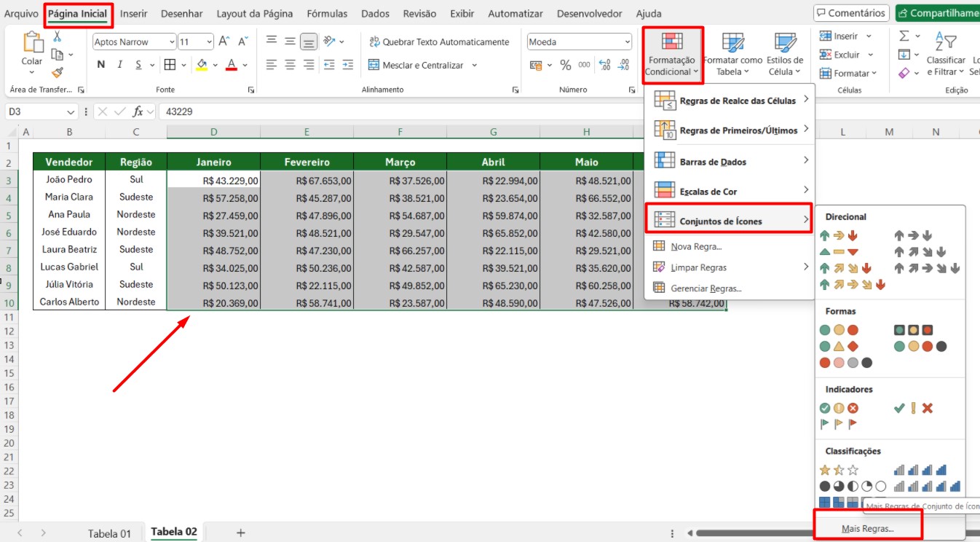Open the font name dropdown Aptos Narrow
Viewport: 980px width, 542px height.
click(172, 42)
